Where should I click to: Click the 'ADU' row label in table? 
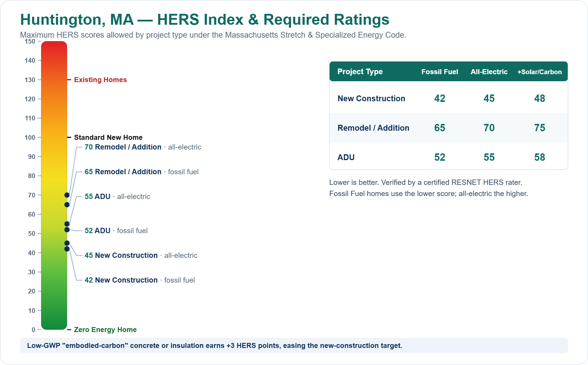[346, 157]
